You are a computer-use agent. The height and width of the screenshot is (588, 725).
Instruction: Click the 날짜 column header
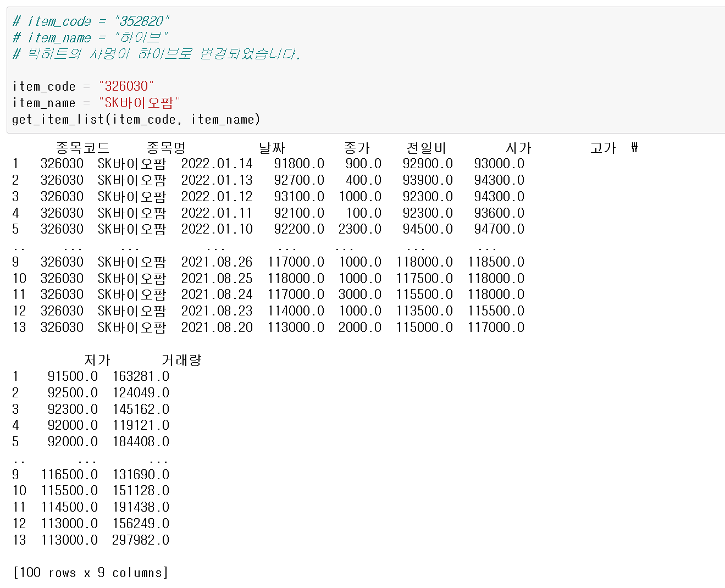tap(272, 148)
